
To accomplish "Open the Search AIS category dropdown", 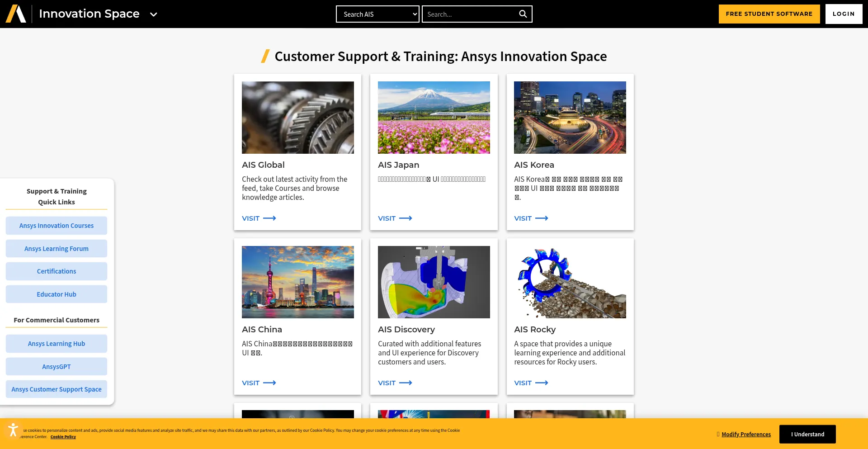I will [377, 14].
